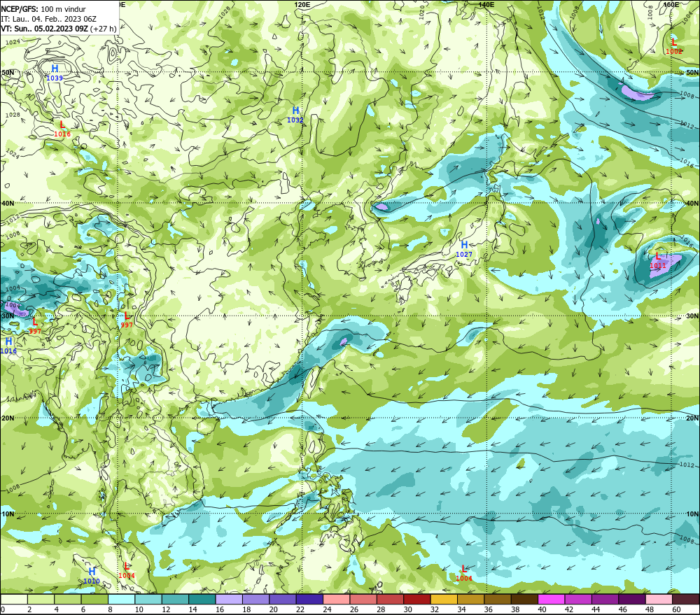
Task: Pick the pink 24–26 legend swatch
Action: (x=337, y=599)
